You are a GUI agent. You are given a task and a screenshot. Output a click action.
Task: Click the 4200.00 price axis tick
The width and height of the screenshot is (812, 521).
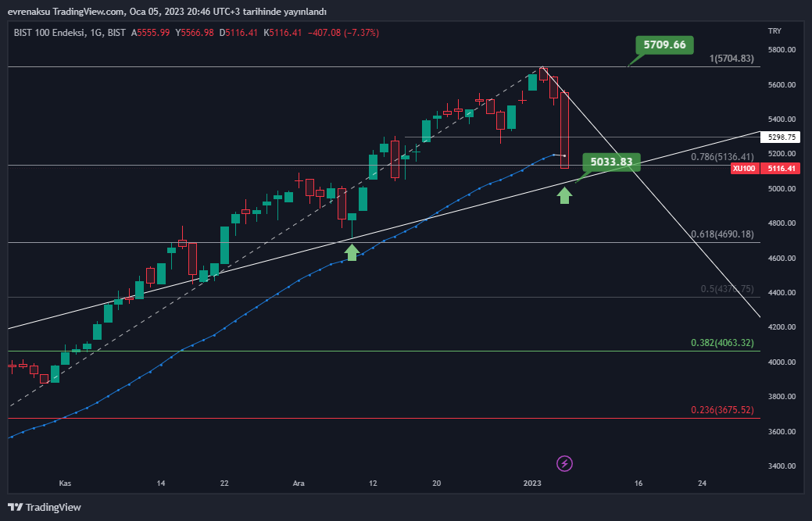(782, 327)
